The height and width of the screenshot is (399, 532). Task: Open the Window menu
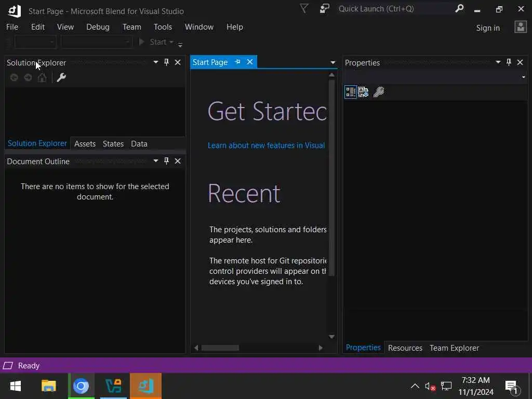pos(199,27)
